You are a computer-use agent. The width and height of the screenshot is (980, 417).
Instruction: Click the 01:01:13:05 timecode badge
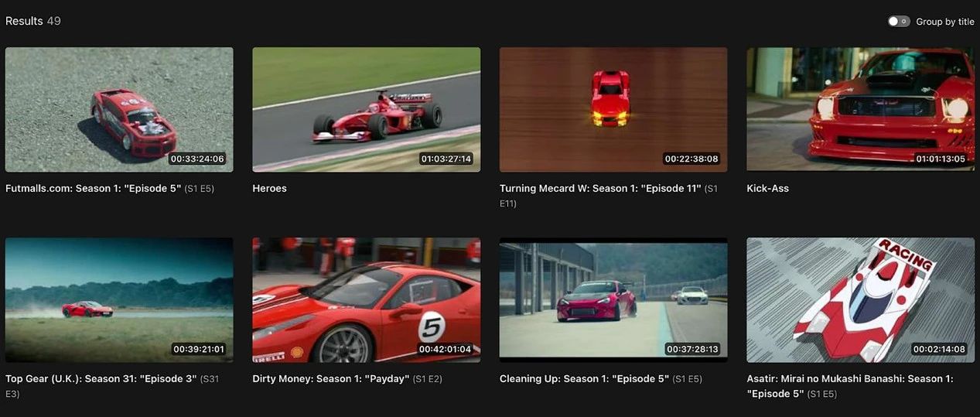(x=941, y=159)
